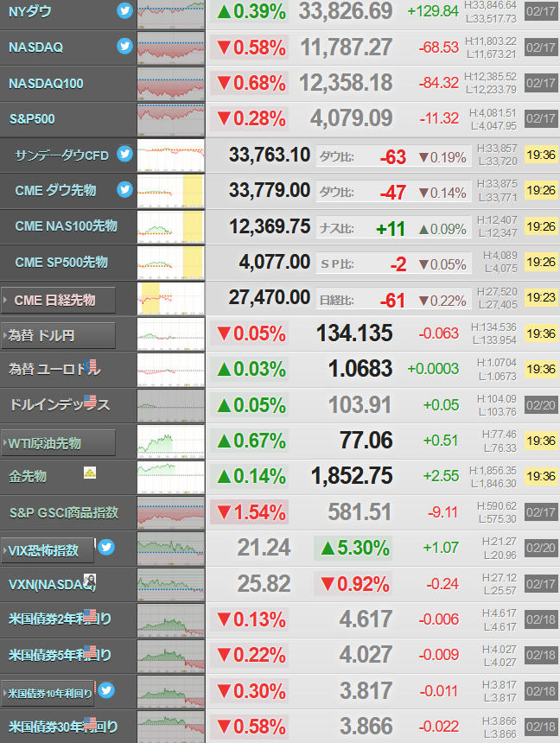Click Twitter icon next to CME ダウ先物
560x743 pixels.
coord(124,189)
